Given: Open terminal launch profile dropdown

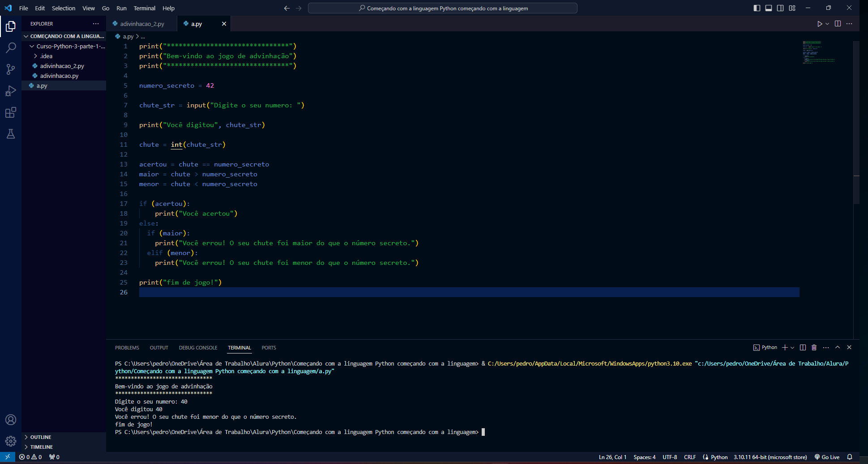Looking at the screenshot, I should pos(792,347).
